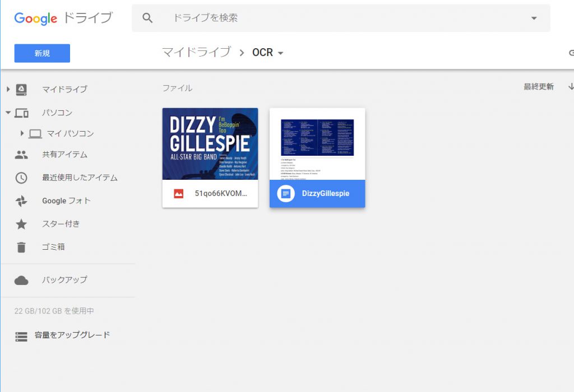
Task: Click the My Drive icon in sidebar
Action: (x=21, y=89)
